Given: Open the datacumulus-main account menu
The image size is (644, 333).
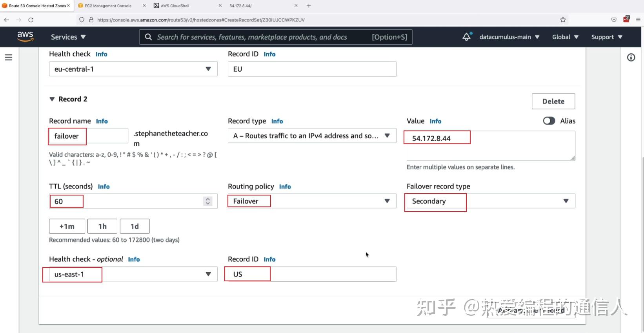Looking at the screenshot, I should 509,37.
